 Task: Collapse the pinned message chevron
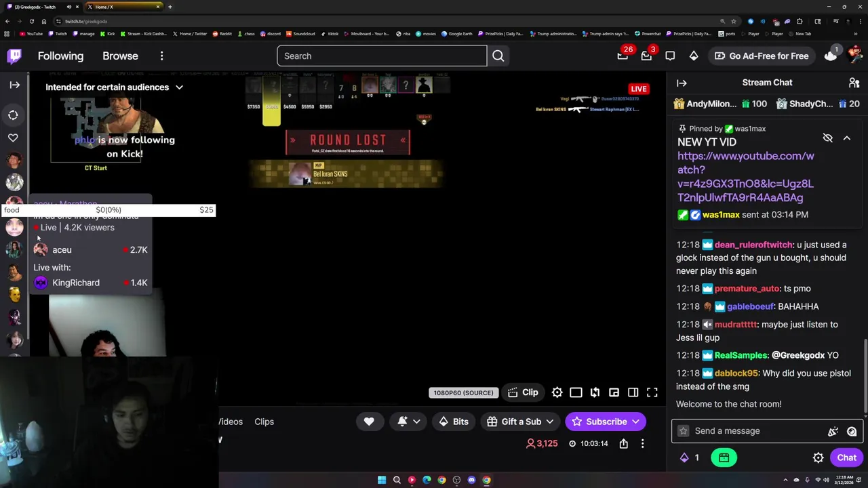[x=846, y=138]
